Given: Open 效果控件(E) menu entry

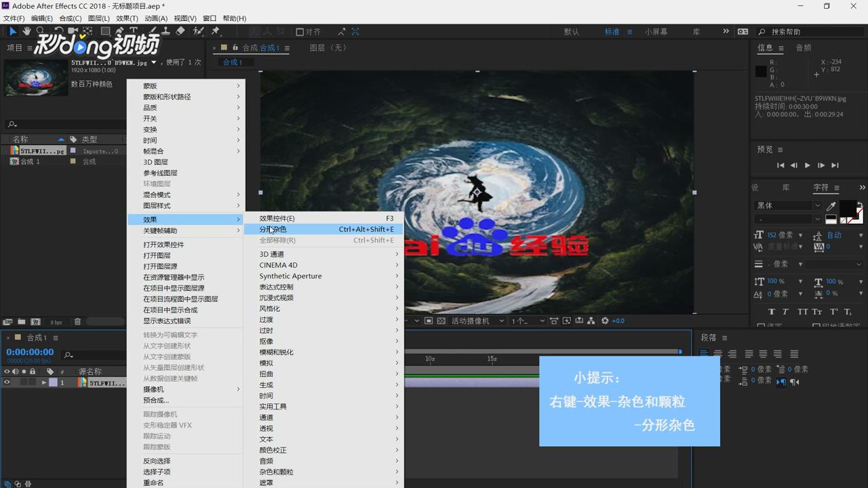Looking at the screenshot, I should pos(323,218).
